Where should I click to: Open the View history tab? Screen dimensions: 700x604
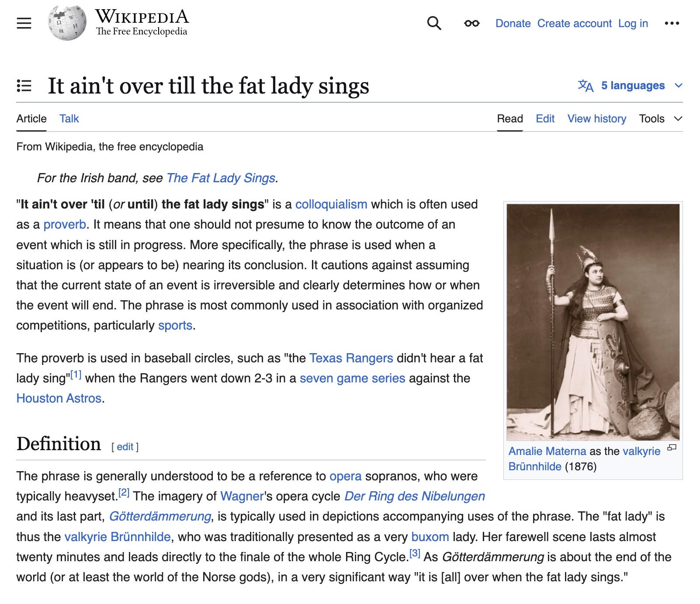596,118
